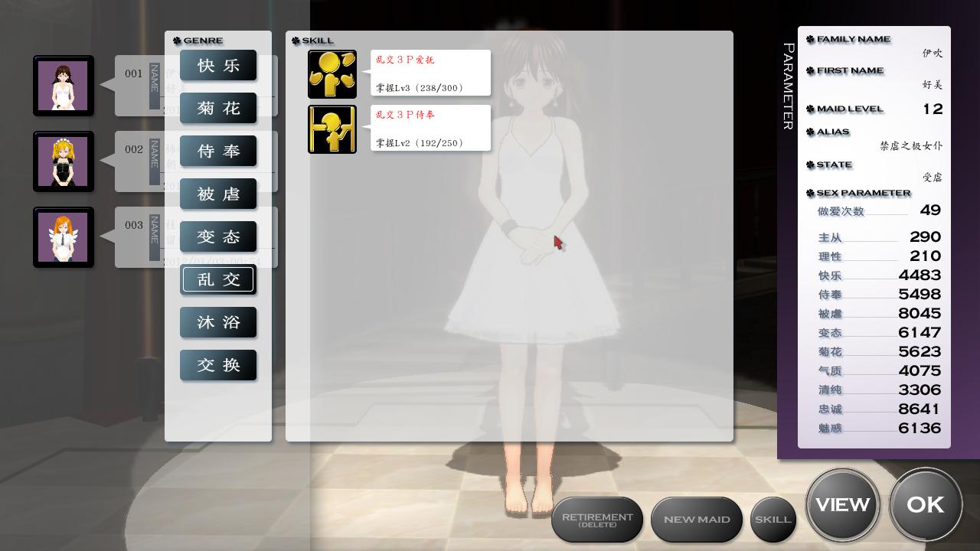
Task: Click the STATE value 受虐
Action: pos(932,178)
